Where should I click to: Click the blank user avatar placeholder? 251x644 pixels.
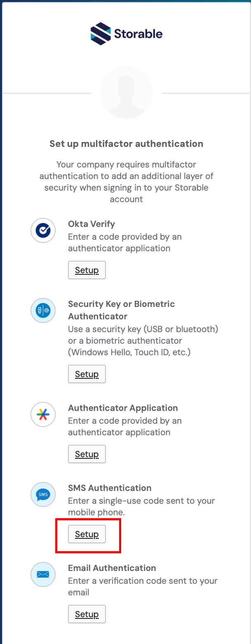point(127,92)
